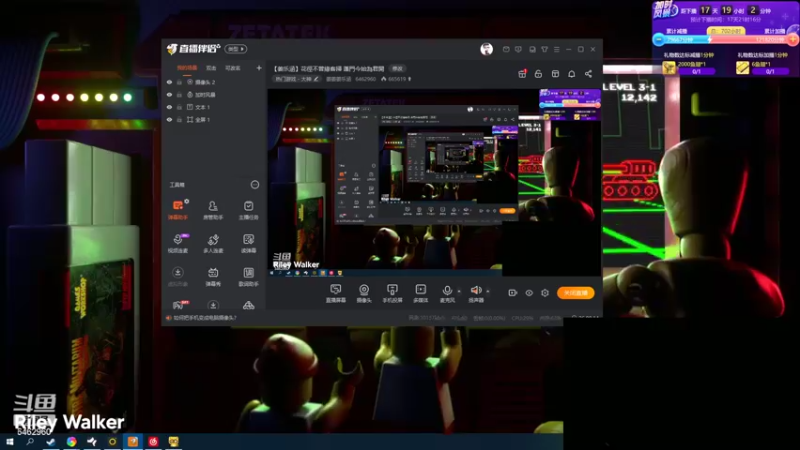The height and width of the screenshot is (450, 800).
Task: Open the 弹幕助手 danmaku assistant tool
Action: pos(178,209)
